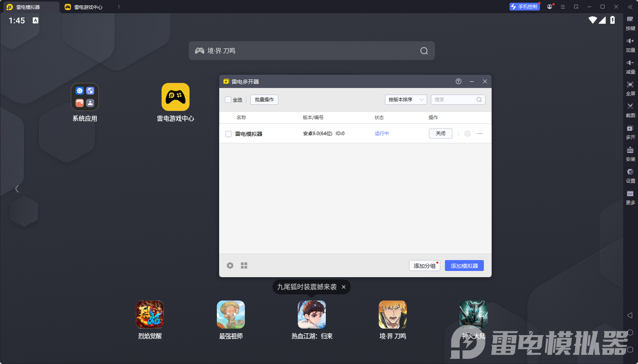
Task: Tick the 雷电模拟器 row checkbox
Action: pyautogui.click(x=228, y=134)
